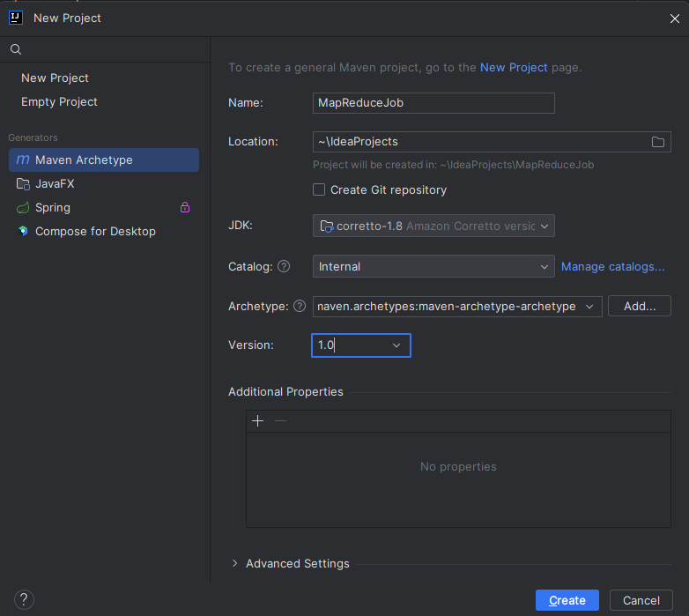The image size is (689, 616).
Task: Click the minus icon to remove property
Action: (x=280, y=421)
